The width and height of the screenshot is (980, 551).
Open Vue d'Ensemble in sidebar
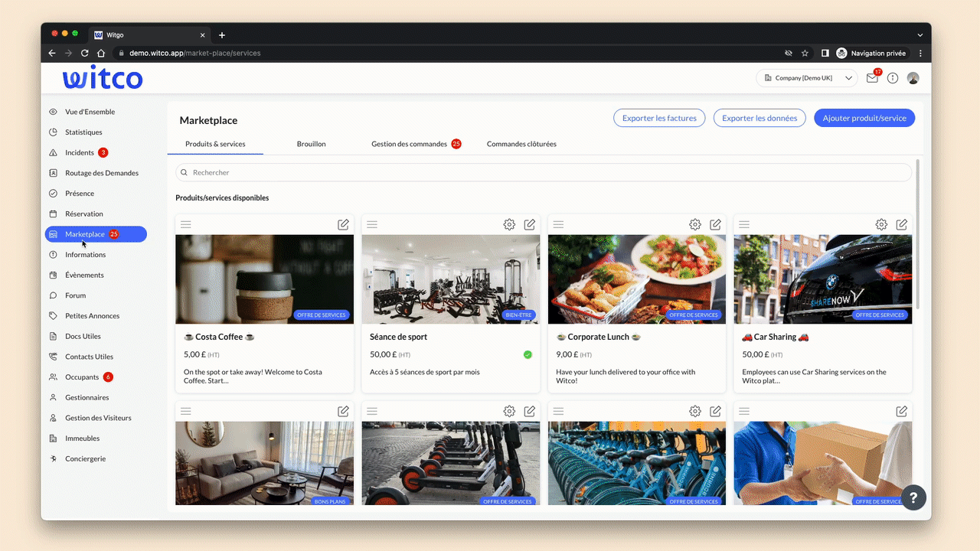point(90,112)
